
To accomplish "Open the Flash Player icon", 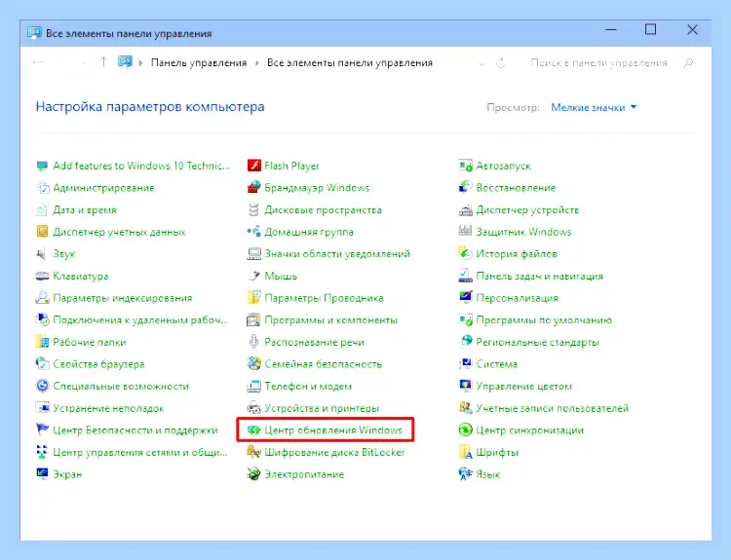I will [253, 166].
